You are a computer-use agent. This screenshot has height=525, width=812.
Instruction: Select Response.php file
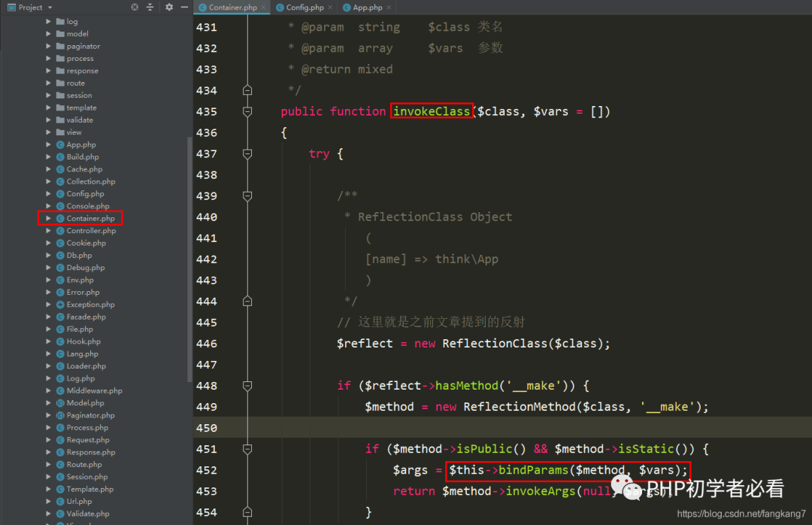(91, 453)
